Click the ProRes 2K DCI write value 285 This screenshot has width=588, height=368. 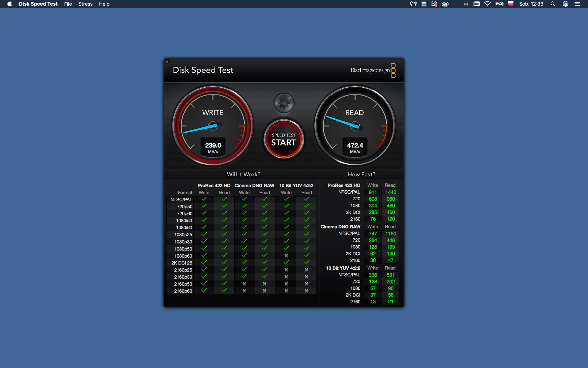point(373,212)
